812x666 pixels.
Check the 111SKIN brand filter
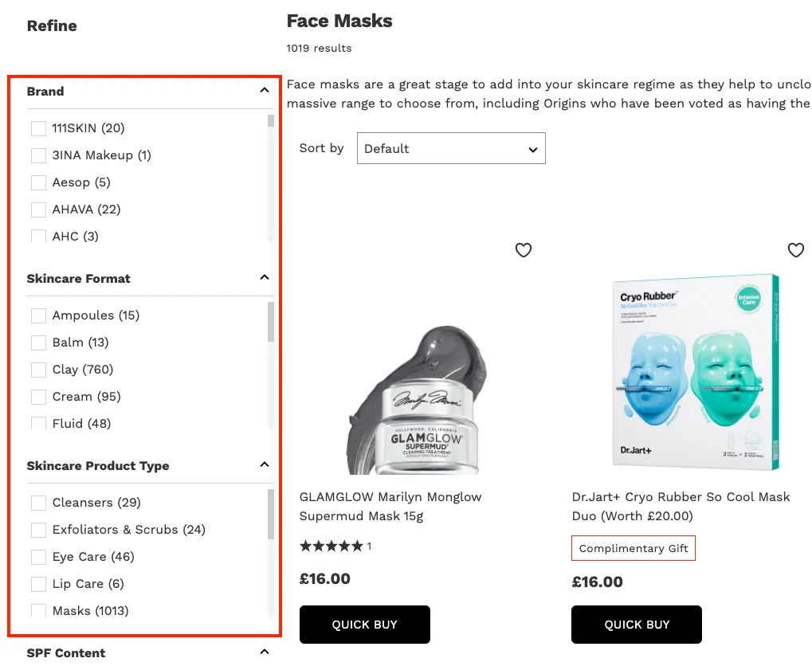(x=37, y=128)
